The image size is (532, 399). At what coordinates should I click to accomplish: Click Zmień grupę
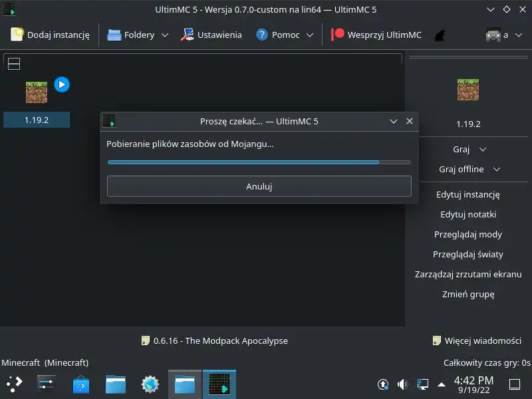(468, 294)
